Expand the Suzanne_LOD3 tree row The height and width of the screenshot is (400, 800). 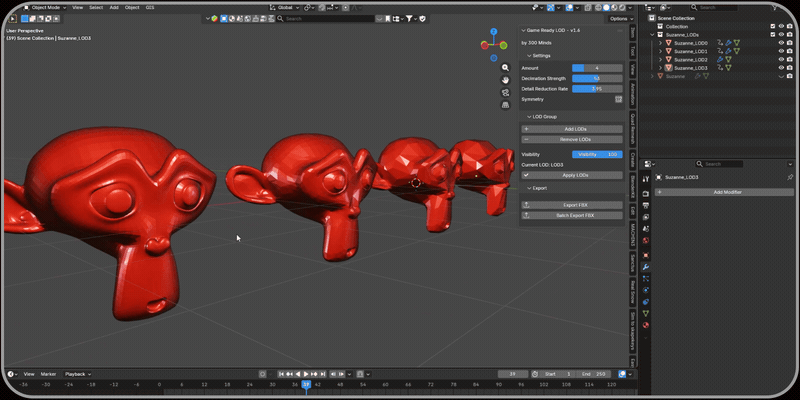tap(661, 67)
